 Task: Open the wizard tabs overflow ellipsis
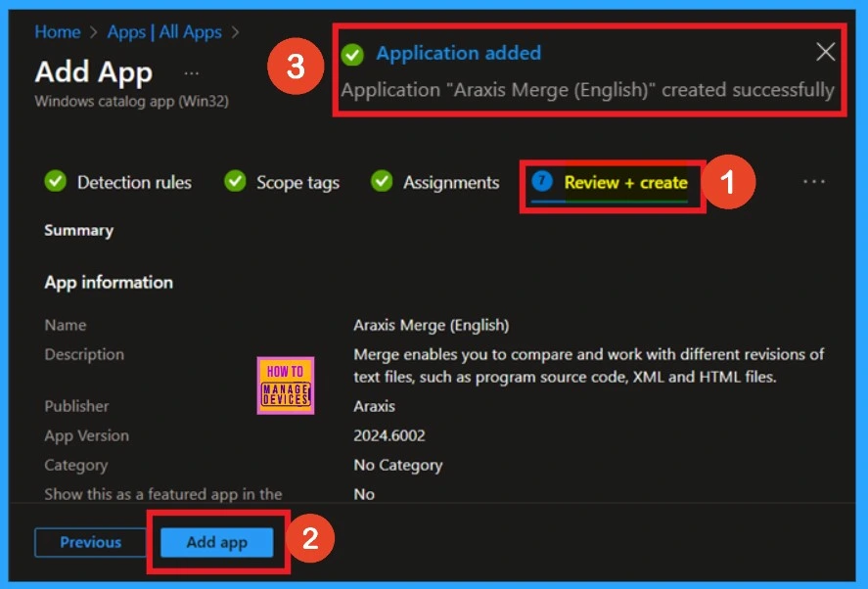point(814,182)
